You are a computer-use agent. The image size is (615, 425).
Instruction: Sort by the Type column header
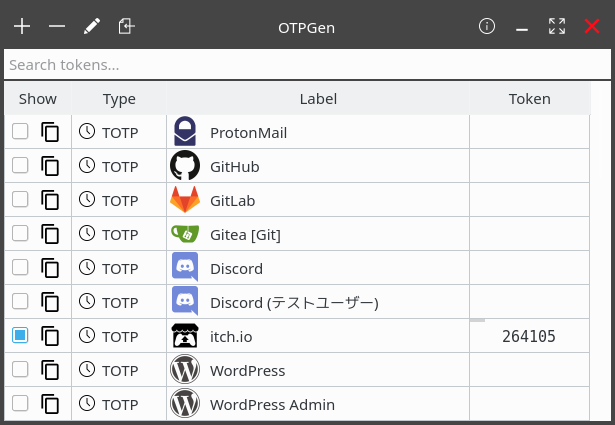click(x=119, y=99)
